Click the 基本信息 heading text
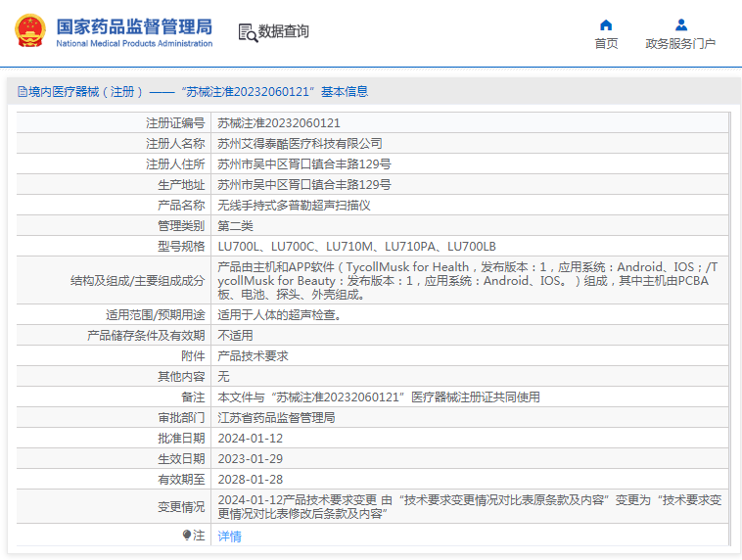Viewport: 742px width, 560px height. (x=345, y=91)
